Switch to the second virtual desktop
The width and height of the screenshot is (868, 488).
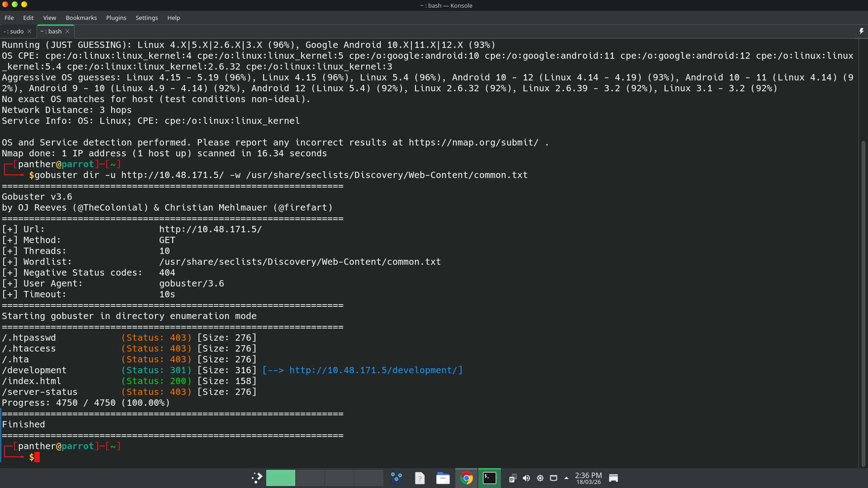click(x=310, y=478)
